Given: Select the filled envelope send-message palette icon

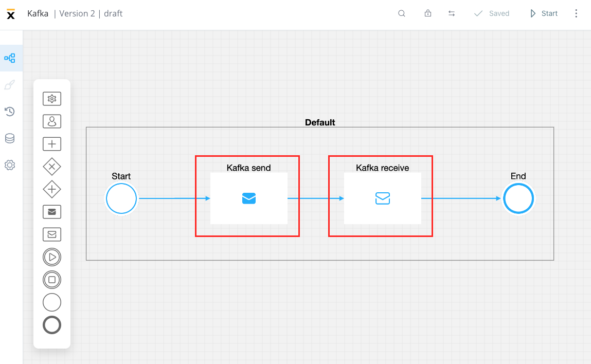Looking at the screenshot, I should click(x=52, y=212).
